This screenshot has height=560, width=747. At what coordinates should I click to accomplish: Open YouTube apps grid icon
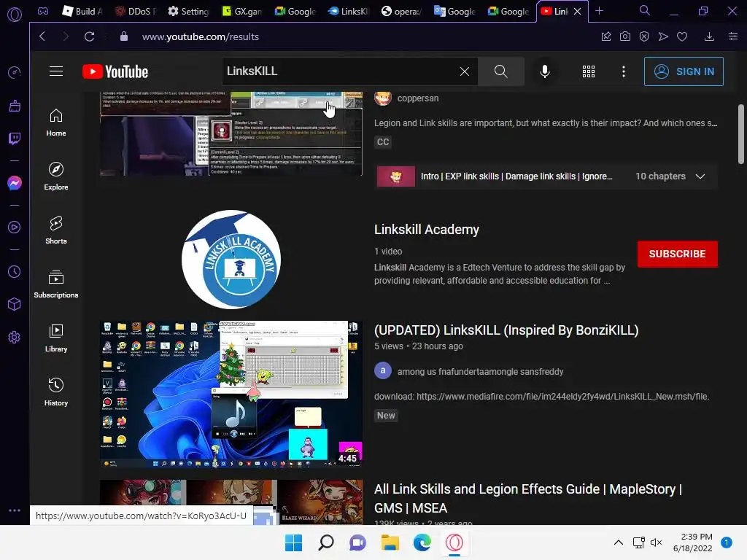click(589, 71)
